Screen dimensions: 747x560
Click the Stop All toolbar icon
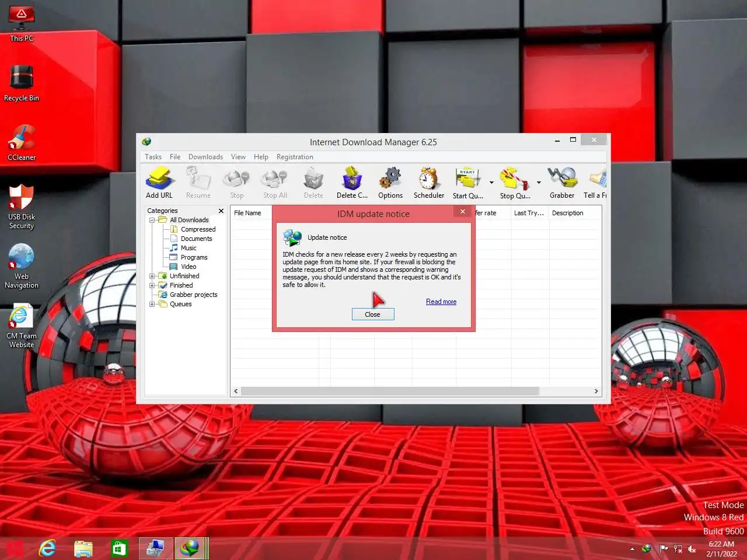coord(275,183)
